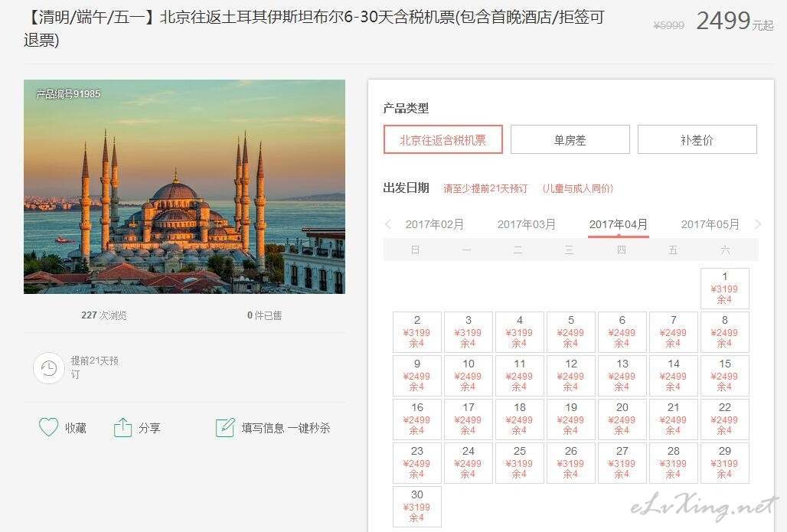Click the 请至少提前21天预订 notice
787x532 pixels.
click(485, 188)
